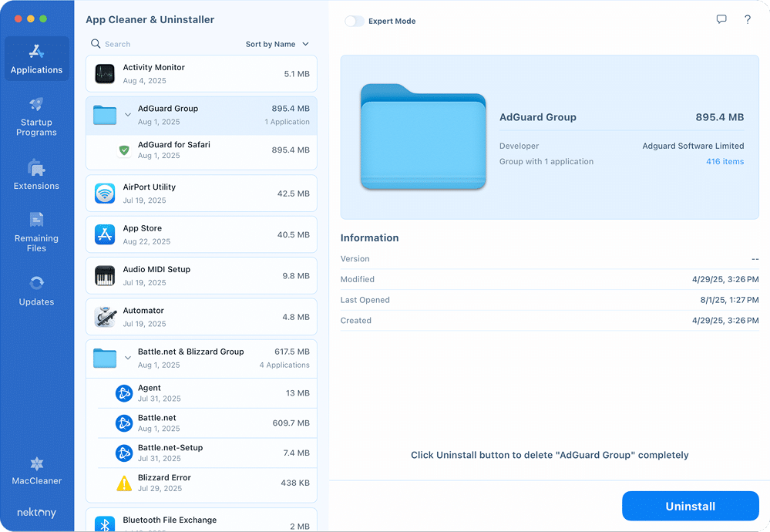
Task: Open help question mark icon
Action: 748,19
